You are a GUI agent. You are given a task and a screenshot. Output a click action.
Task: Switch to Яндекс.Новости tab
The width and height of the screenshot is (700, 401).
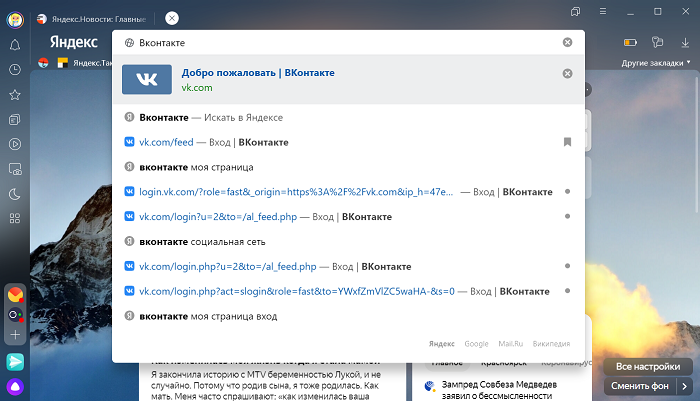[x=92, y=19]
